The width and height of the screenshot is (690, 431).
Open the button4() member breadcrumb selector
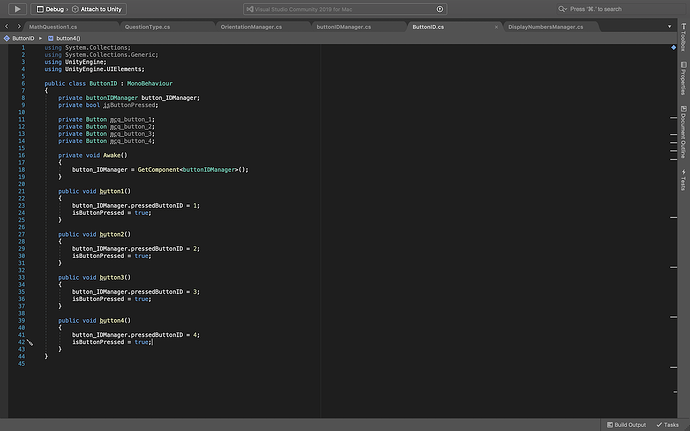[x=68, y=37]
